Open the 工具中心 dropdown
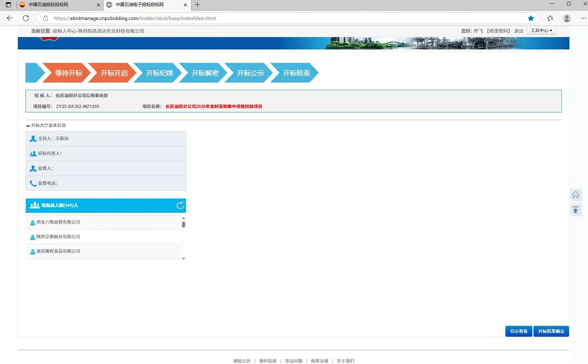This screenshot has width=588, height=364. (x=541, y=31)
